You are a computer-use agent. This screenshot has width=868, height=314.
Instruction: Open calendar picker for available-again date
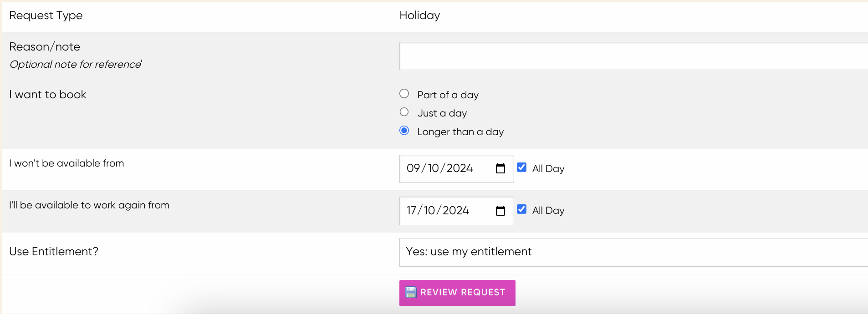click(x=500, y=211)
